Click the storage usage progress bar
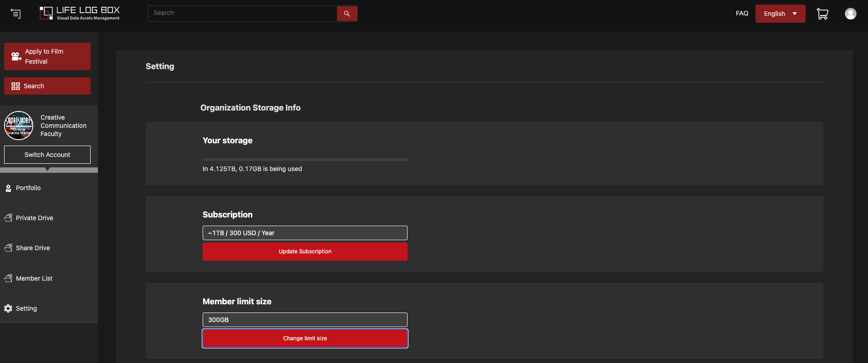Image resolution: width=868 pixels, height=363 pixels. tap(305, 160)
